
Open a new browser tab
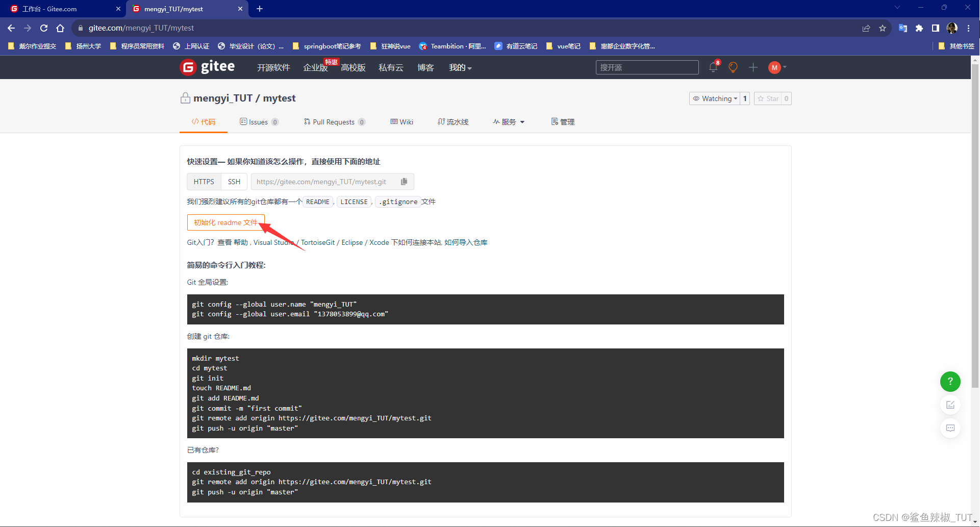260,9
